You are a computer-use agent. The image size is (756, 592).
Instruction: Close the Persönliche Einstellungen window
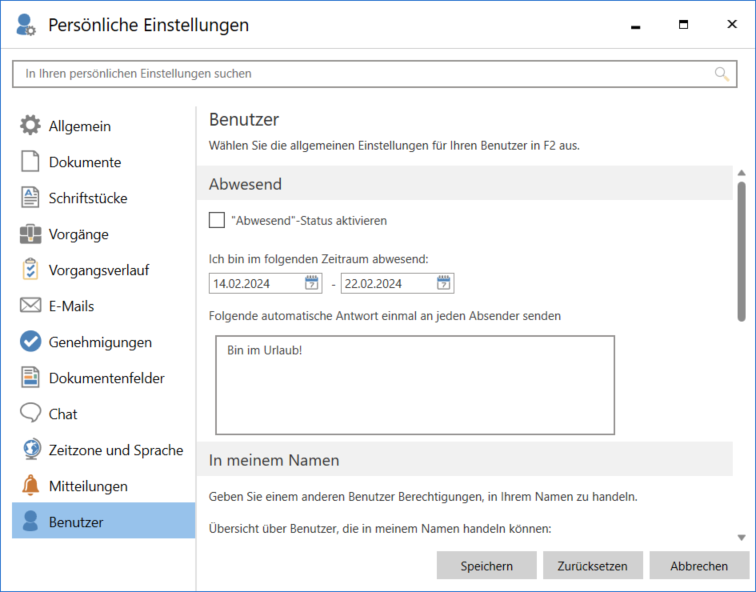tap(732, 25)
